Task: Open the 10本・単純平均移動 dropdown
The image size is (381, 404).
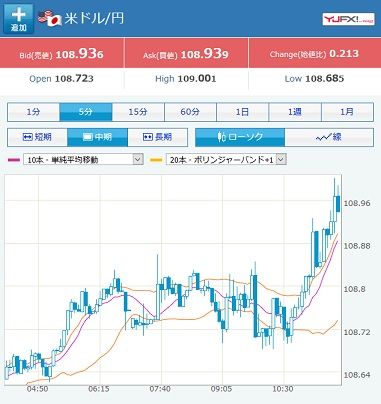Action: click(x=83, y=160)
